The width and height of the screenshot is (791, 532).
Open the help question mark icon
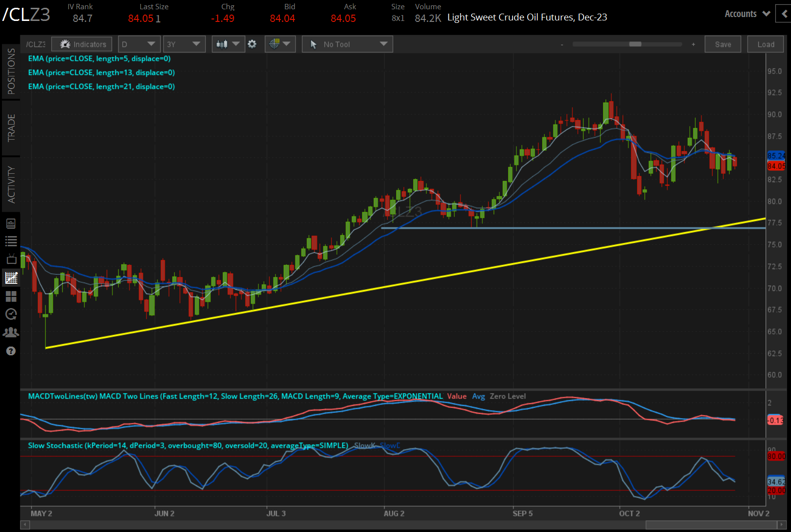[x=11, y=351]
